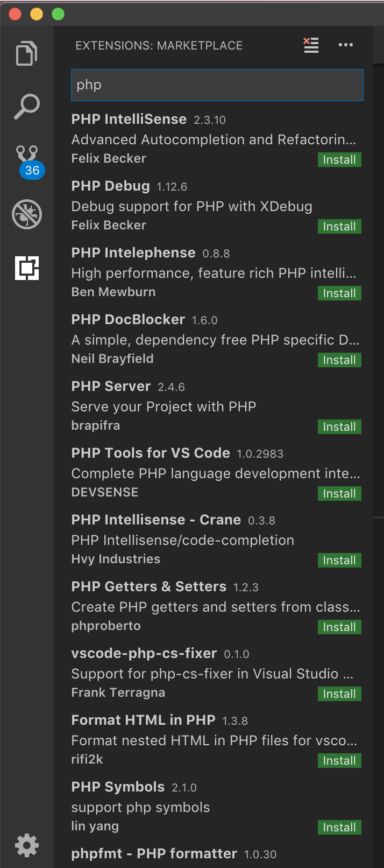Clear extensions search results icon
The height and width of the screenshot is (868, 384).
311,45
